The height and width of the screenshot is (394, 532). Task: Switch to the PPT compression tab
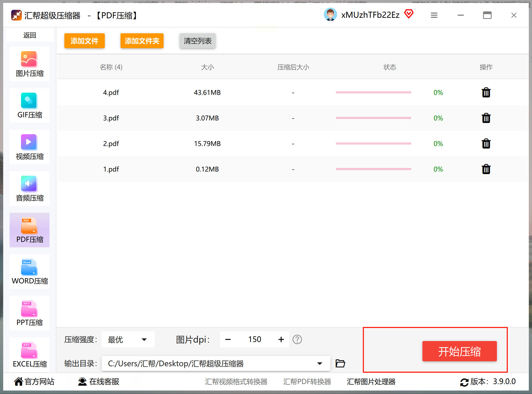point(30,313)
